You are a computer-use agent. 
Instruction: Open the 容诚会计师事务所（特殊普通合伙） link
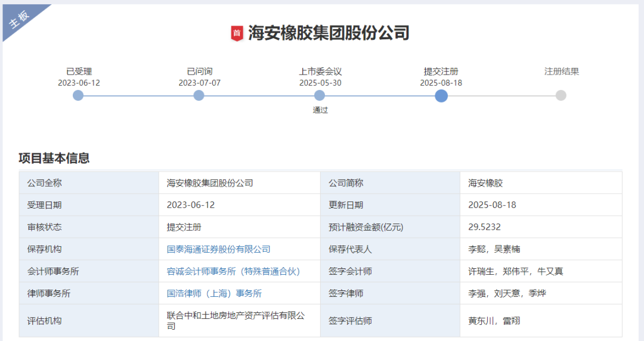pos(233,272)
